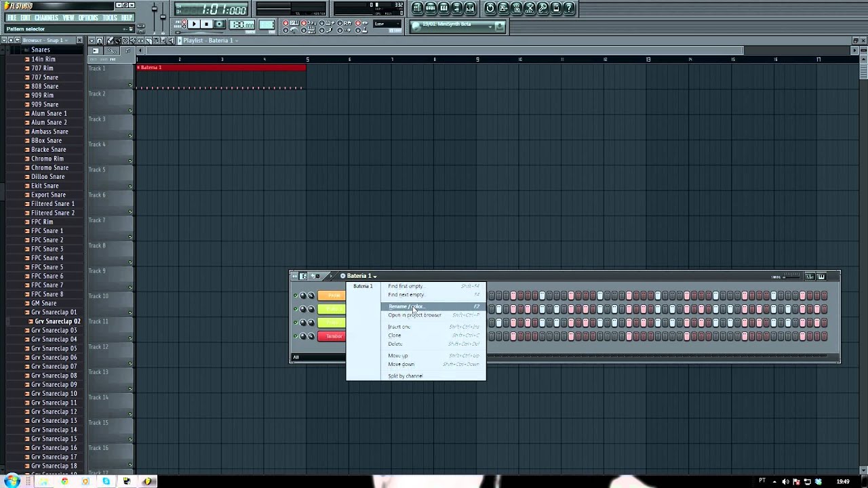This screenshot has height=488, width=868.
Task: Choose 'Find next empty' pattern option
Action: (x=432, y=295)
